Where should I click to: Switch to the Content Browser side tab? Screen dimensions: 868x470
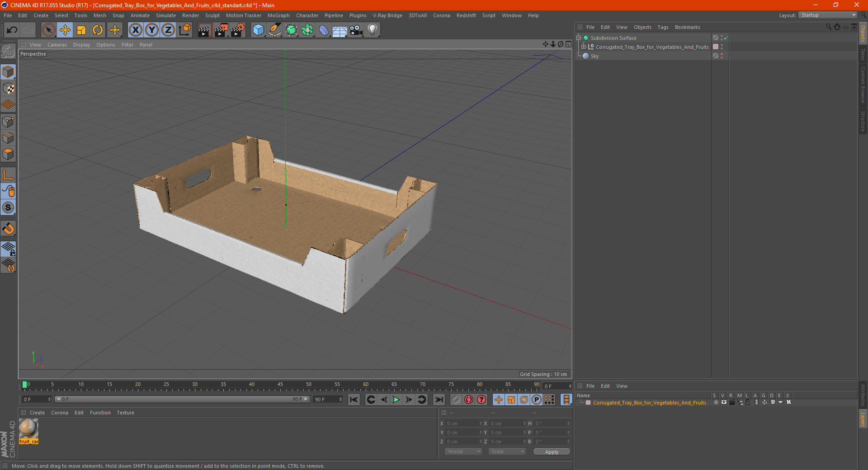tap(863, 85)
